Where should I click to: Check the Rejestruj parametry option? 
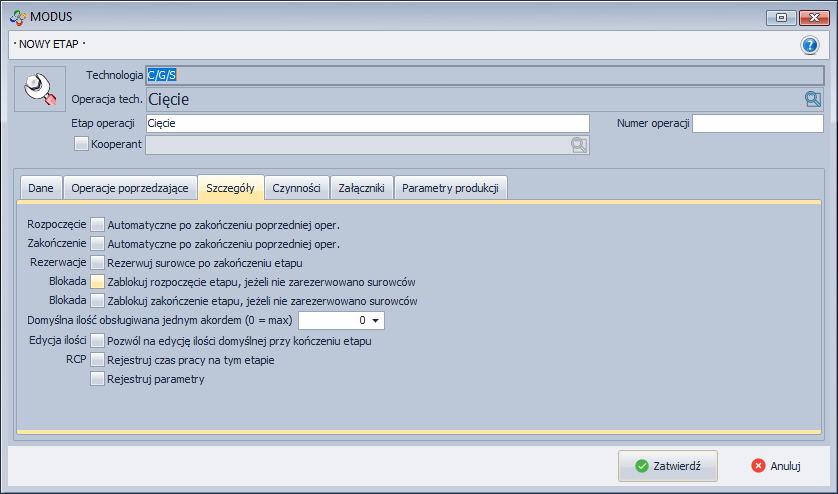[98, 379]
